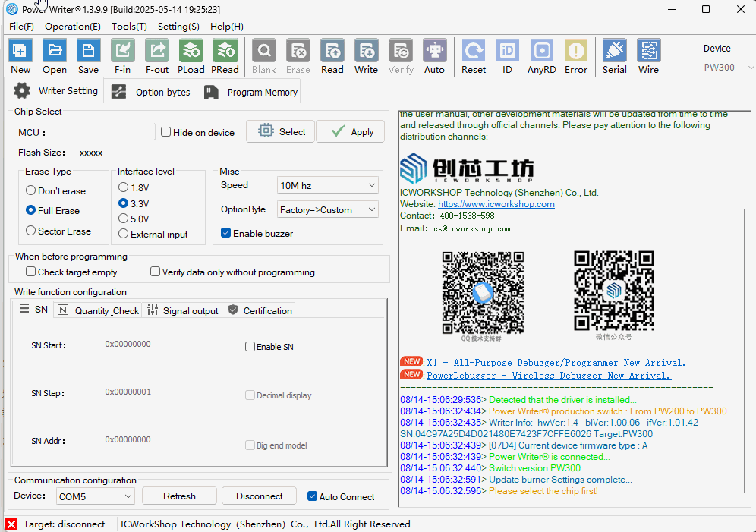This screenshot has width=756, height=532.
Task: Select the Writer Setting tab
Action: (x=55, y=90)
